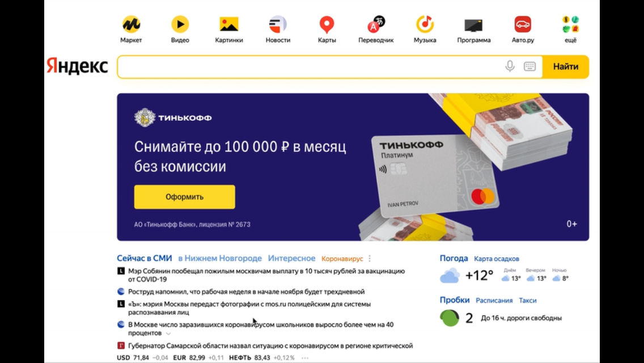
Task: Open the Карты map pin icon
Action: click(x=327, y=24)
